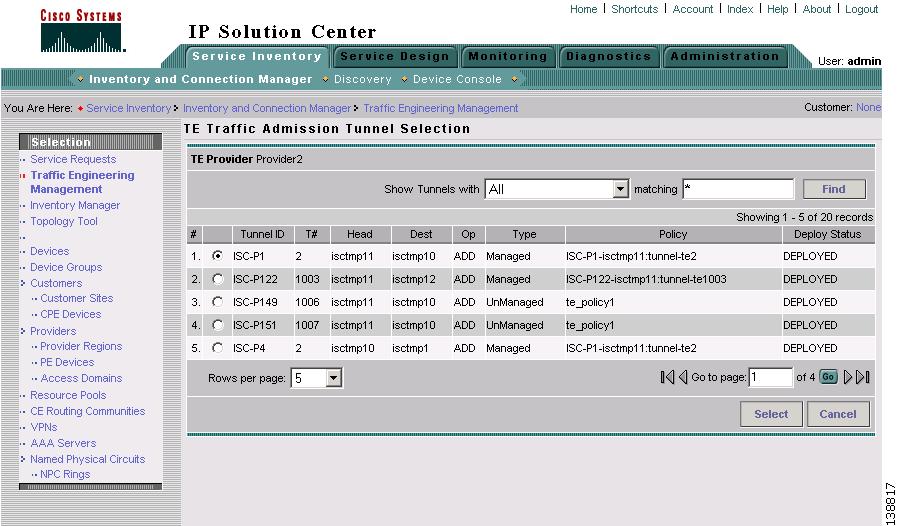This screenshot has height=526, width=897.
Task: Switch to Service Design tab
Action: [395, 57]
